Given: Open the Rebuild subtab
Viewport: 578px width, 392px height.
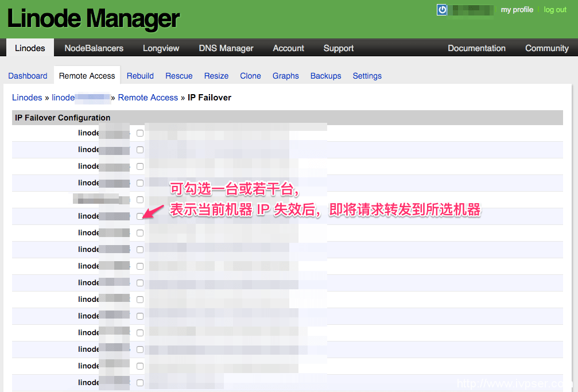Looking at the screenshot, I should (140, 76).
